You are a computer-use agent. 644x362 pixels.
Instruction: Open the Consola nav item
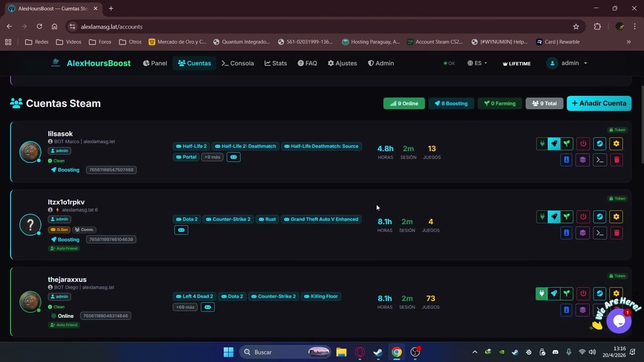(237, 63)
